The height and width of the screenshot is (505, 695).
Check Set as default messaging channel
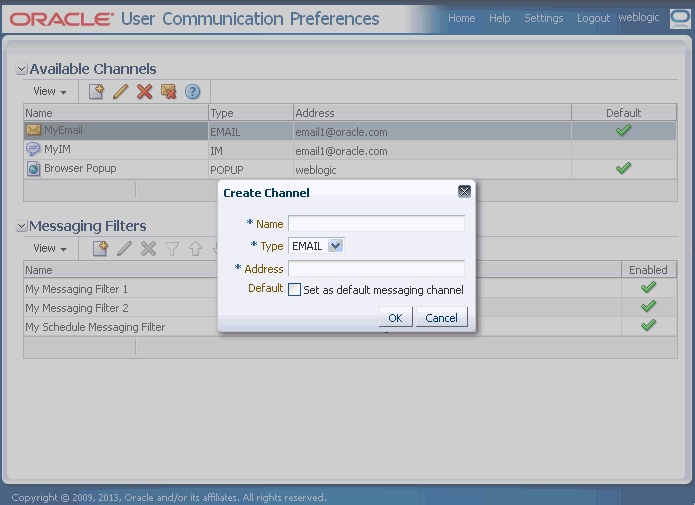(294, 290)
